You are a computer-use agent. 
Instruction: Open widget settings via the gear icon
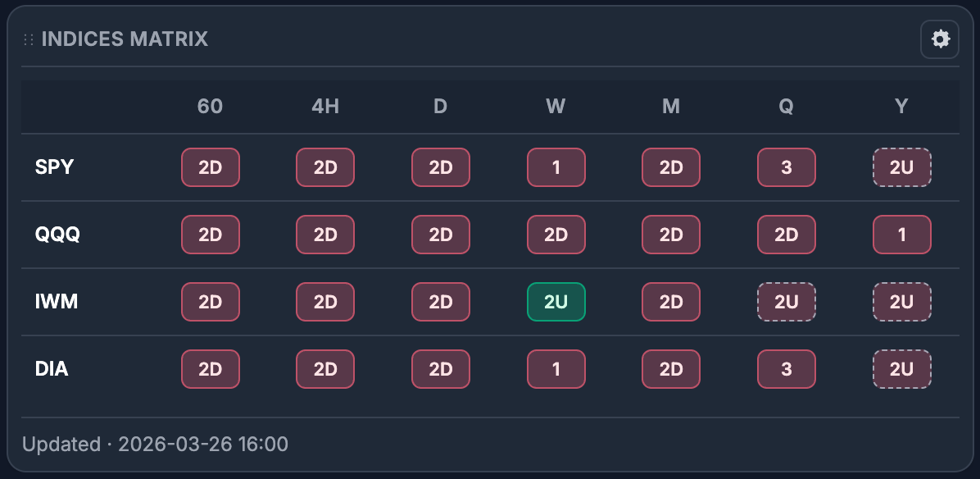(x=940, y=39)
